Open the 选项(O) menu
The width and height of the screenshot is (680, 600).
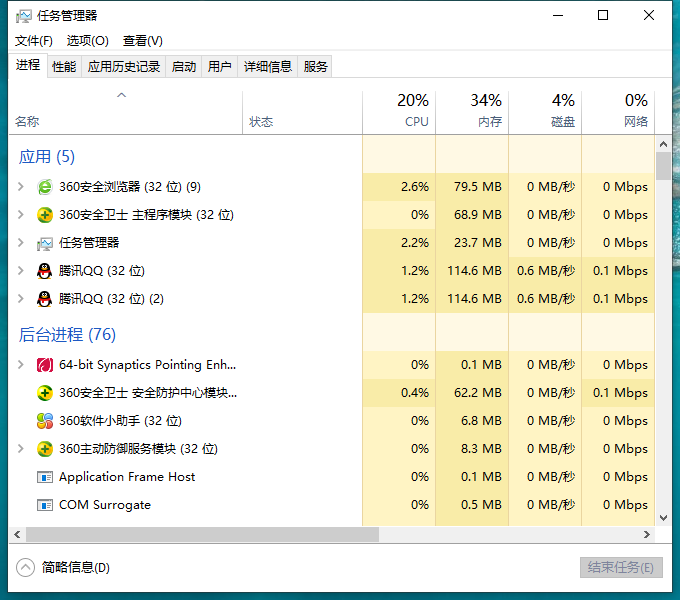(x=88, y=41)
